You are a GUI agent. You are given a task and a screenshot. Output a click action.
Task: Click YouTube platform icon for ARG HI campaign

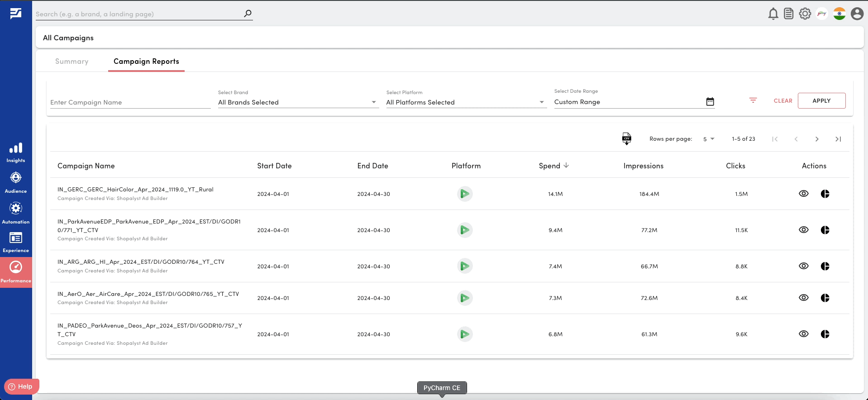[x=465, y=266]
